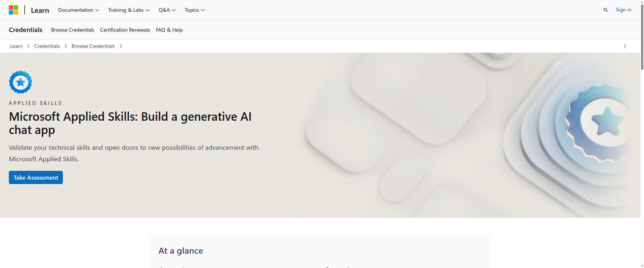
Task: Click the Take Assessment button
Action: coord(36,177)
